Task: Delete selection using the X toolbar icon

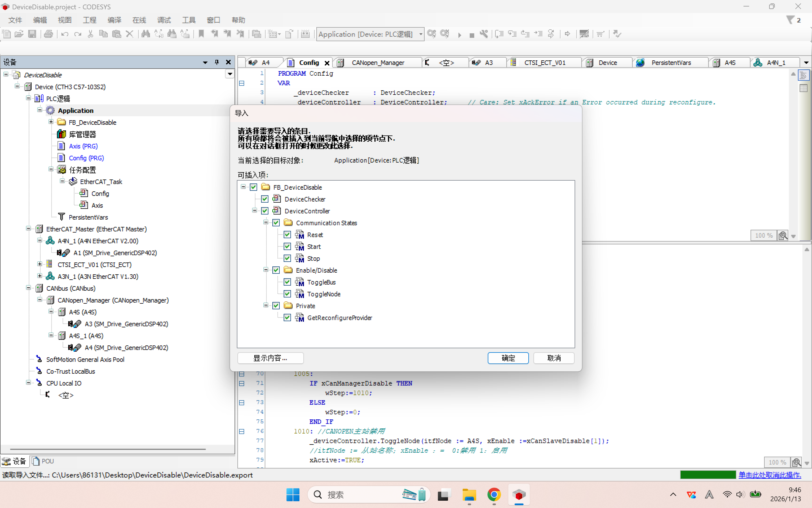Action: pos(129,34)
